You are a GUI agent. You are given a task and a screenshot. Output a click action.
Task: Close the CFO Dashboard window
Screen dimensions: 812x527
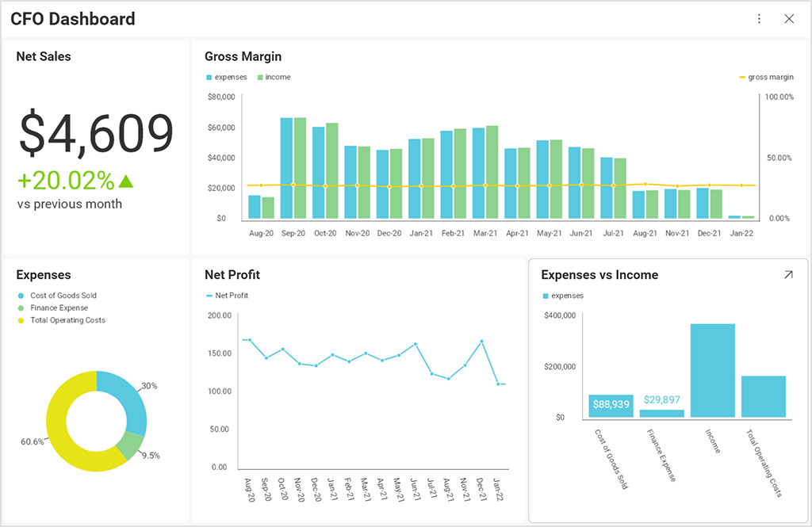click(789, 19)
